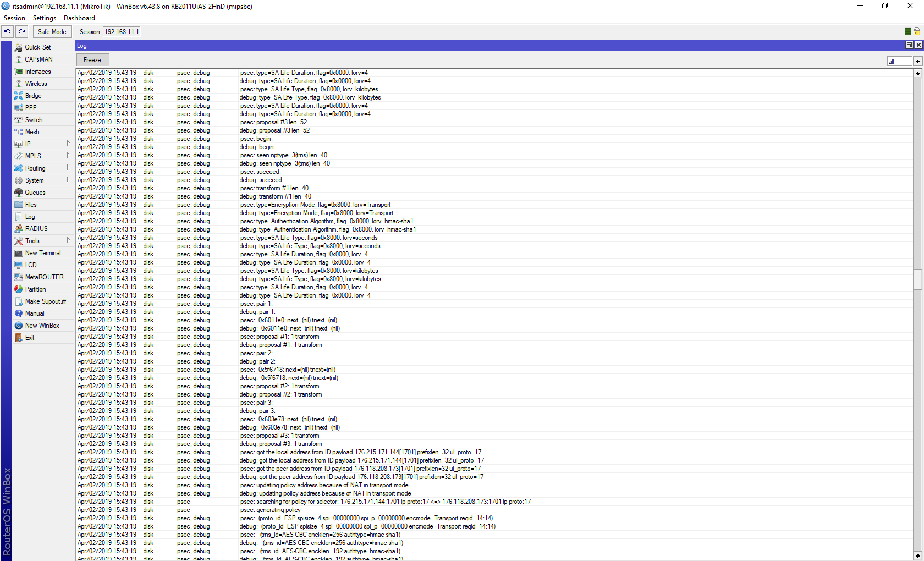
Task: Open the Bridge menu icon
Action: 19,96
